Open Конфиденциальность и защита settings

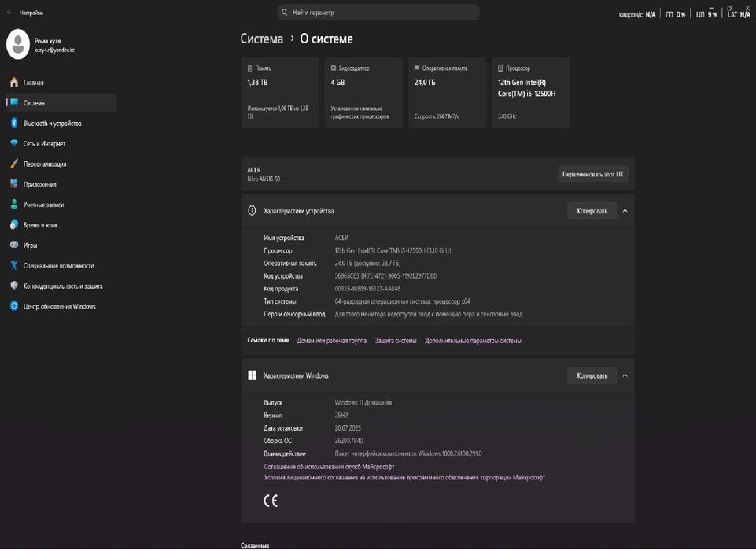click(x=61, y=286)
